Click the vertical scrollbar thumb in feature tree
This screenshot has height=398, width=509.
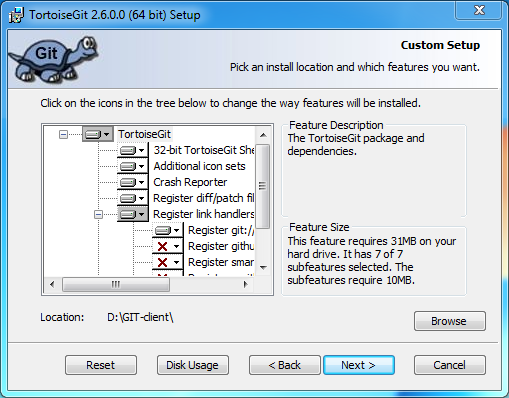click(263, 186)
